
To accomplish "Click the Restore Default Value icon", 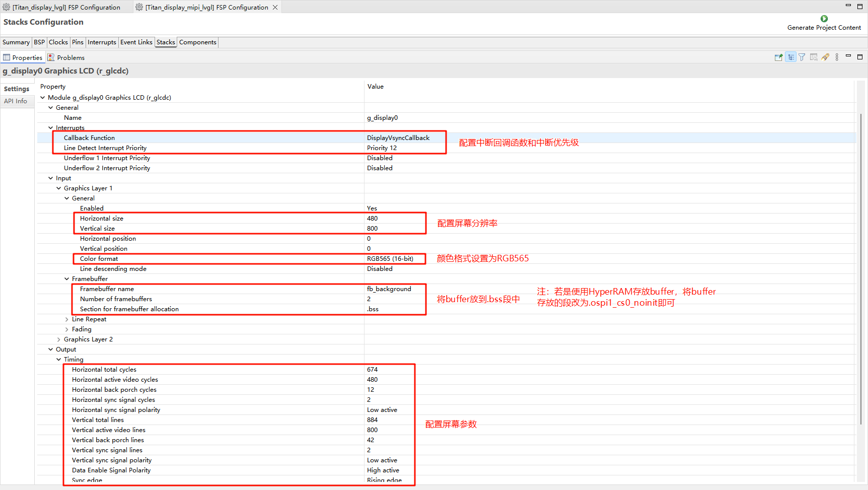I will (x=814, y=57).
